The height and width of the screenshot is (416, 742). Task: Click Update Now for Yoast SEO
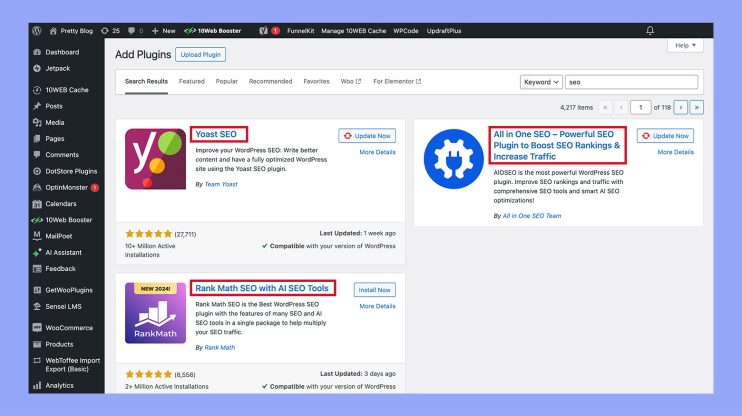coord(367,136)
